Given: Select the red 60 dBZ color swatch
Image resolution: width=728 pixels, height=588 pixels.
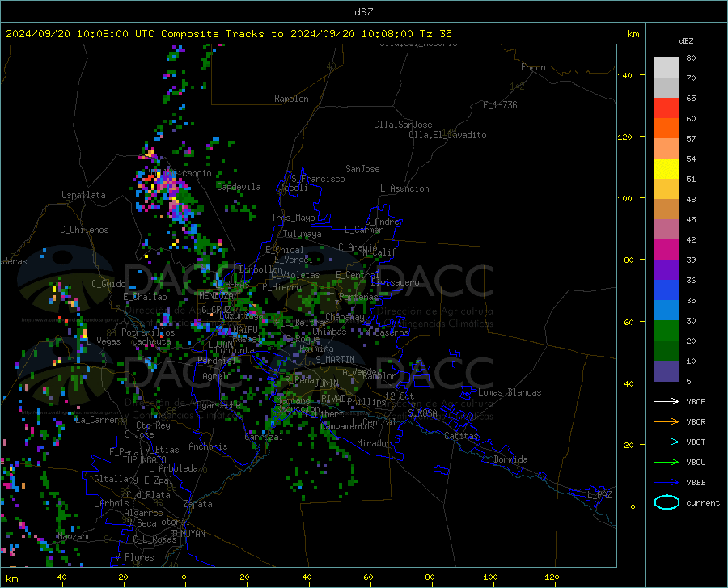Looking at the screenshot, I should (667, 108).
